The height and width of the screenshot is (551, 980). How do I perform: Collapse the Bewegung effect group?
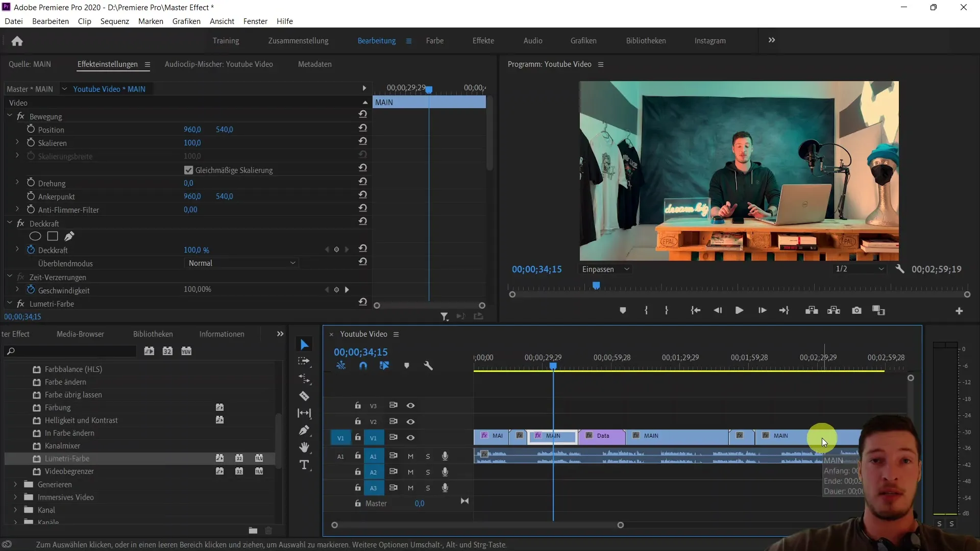[x=10, y=116]
